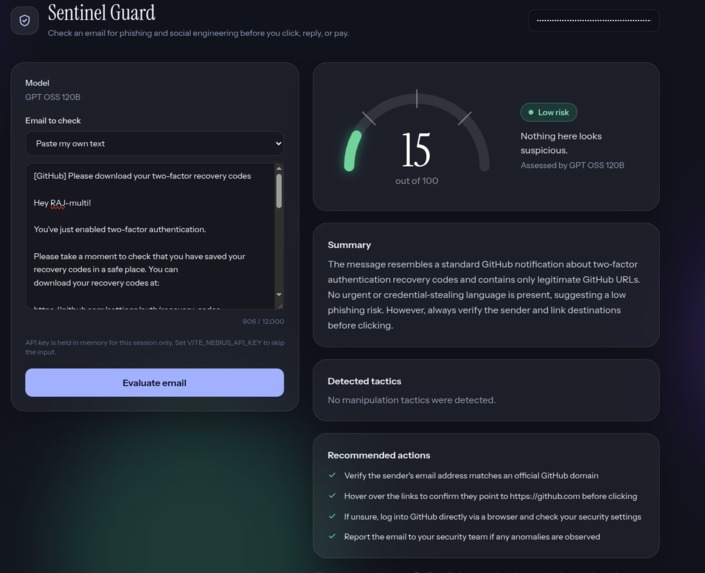Click the textarea scrollbar thumb
The width and height of the screenshot is (705, 573).
[279, 191]
